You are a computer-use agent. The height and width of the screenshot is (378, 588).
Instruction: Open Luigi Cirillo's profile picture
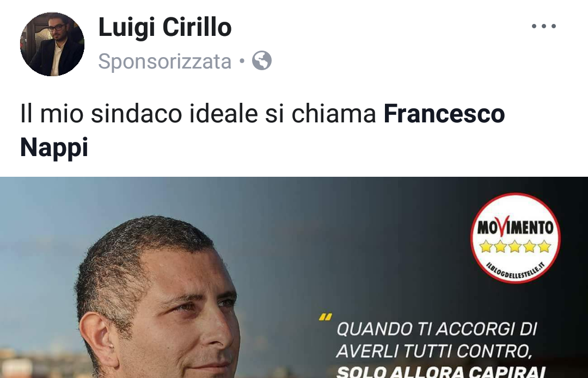(x=52, y=44)
